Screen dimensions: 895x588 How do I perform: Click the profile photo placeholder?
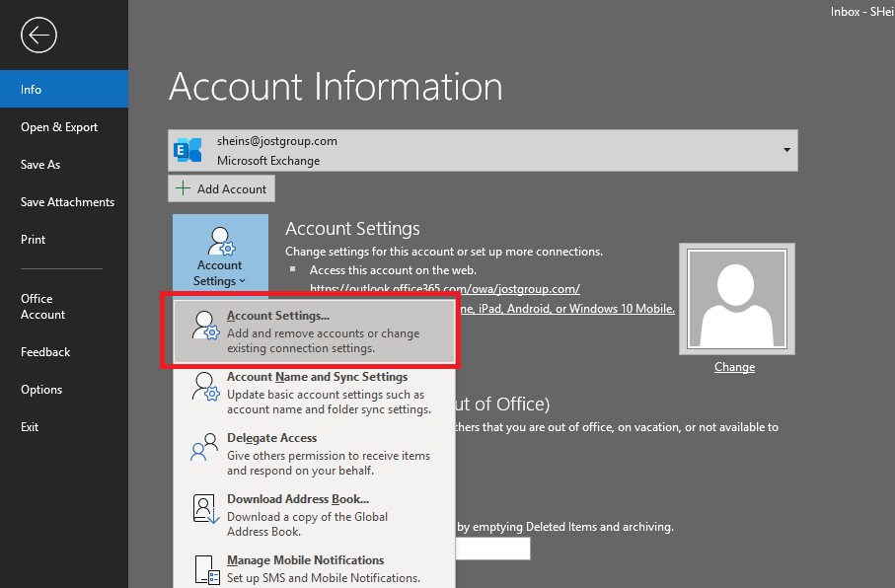(x=737, y=299)
